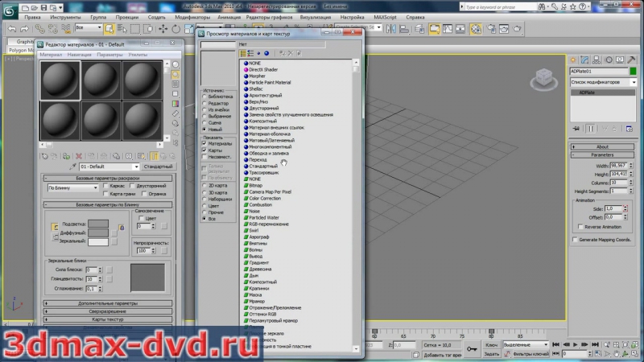This screenshot has width=644, height=362.
Task: Open the По Блинну shader dropdown
Action: coord(72,187)
